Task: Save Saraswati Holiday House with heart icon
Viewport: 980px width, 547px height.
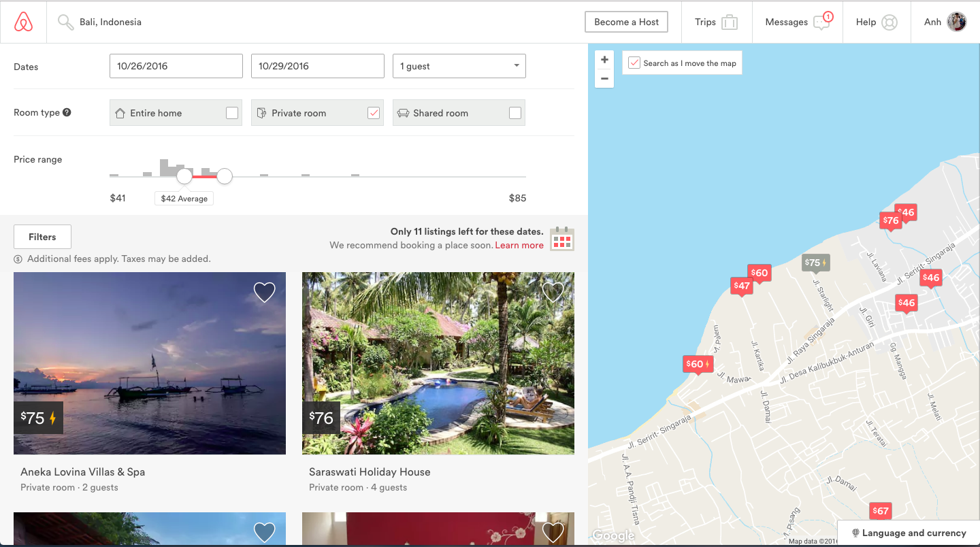Action: click(x=553, y=292)
